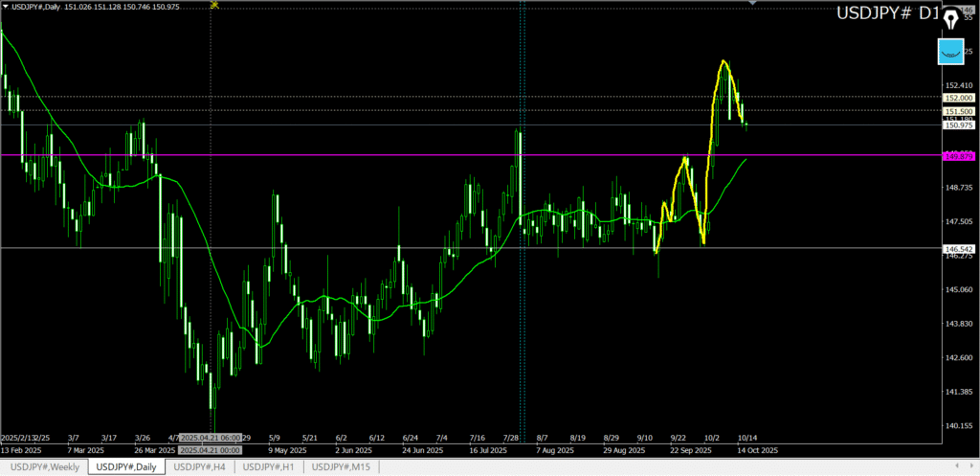This screenshot has width=980, height=476.
Task: Expand the USDJPY#,Daily chart header arrow
Action: pyautogui.click(x=6, y=9)
